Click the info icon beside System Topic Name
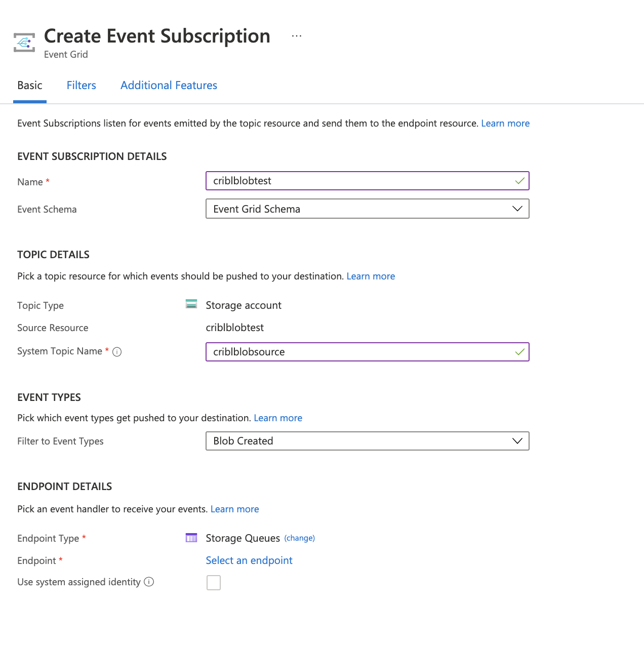Screen dimensions: 644x648 pyautogui.click(x=117, y=351)
